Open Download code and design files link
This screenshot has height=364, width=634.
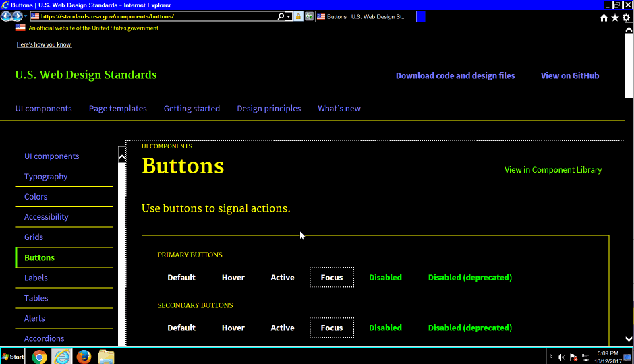[455, 75]
